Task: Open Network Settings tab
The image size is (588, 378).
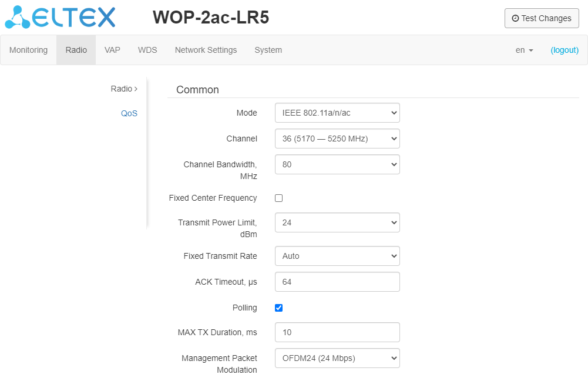Action: [x=206, y=50]
